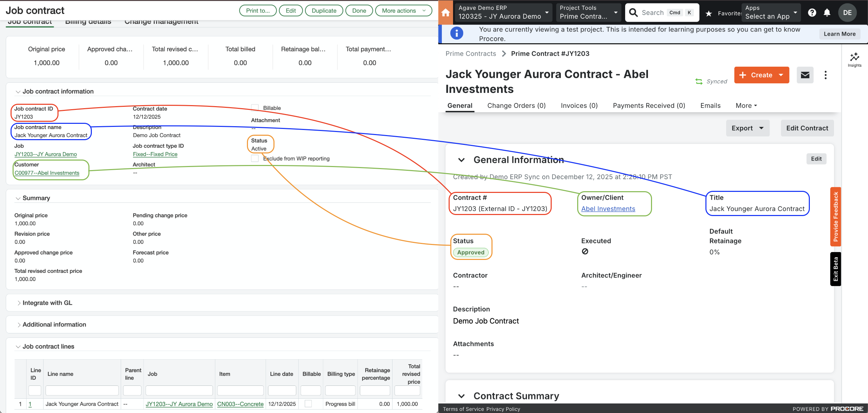The width and height of the screenshot is (868, 413).
Task: Click the email envelope icon next to Create
Action: click(805, 75)
